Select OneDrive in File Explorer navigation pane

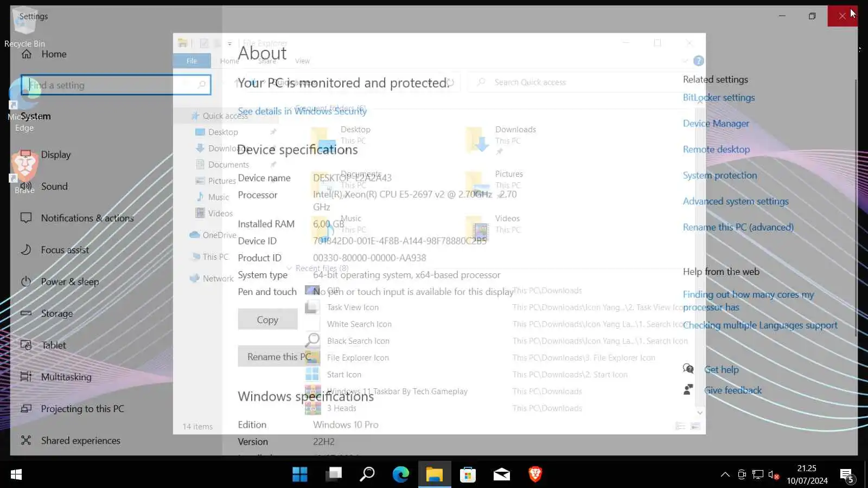click(213, 235)
